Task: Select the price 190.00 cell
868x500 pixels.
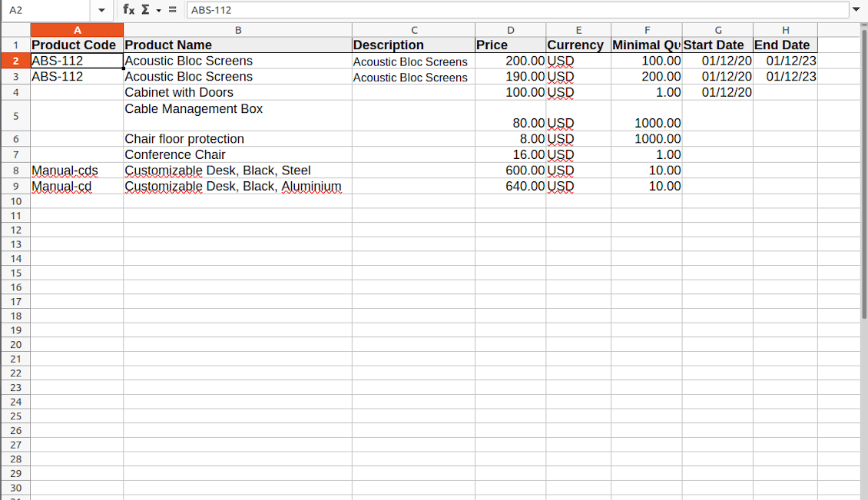Action: (x=510, y=76)
